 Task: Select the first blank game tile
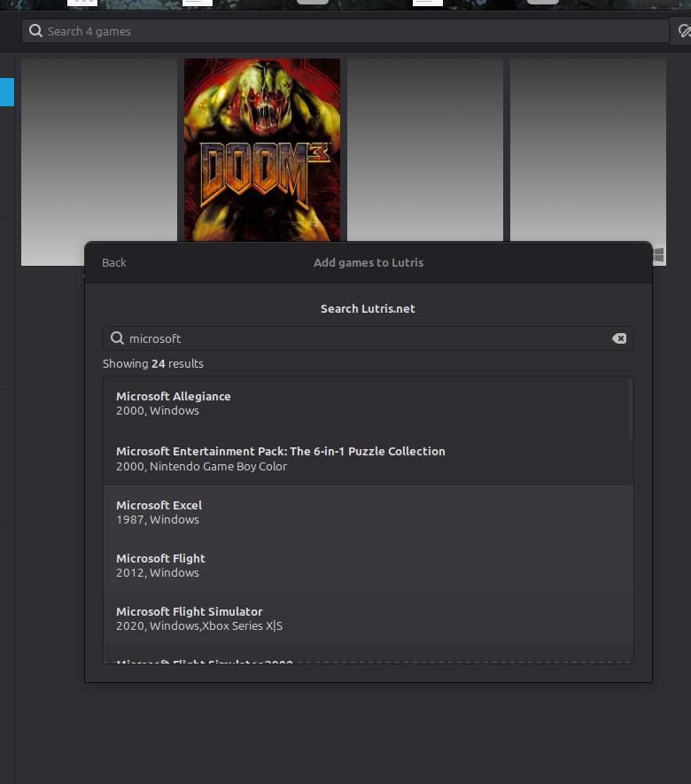tap(99, 149)
